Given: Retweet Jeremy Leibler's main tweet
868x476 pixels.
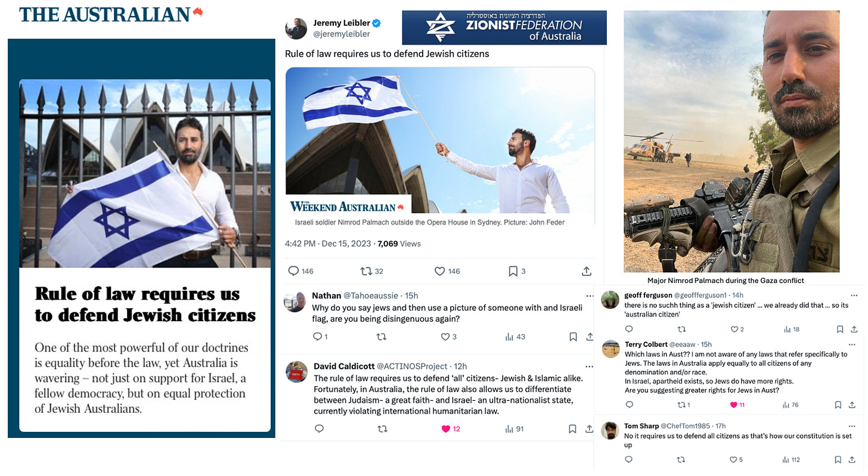Looking at the screenshot, I should pyautogui.click(x=366, y=271).
